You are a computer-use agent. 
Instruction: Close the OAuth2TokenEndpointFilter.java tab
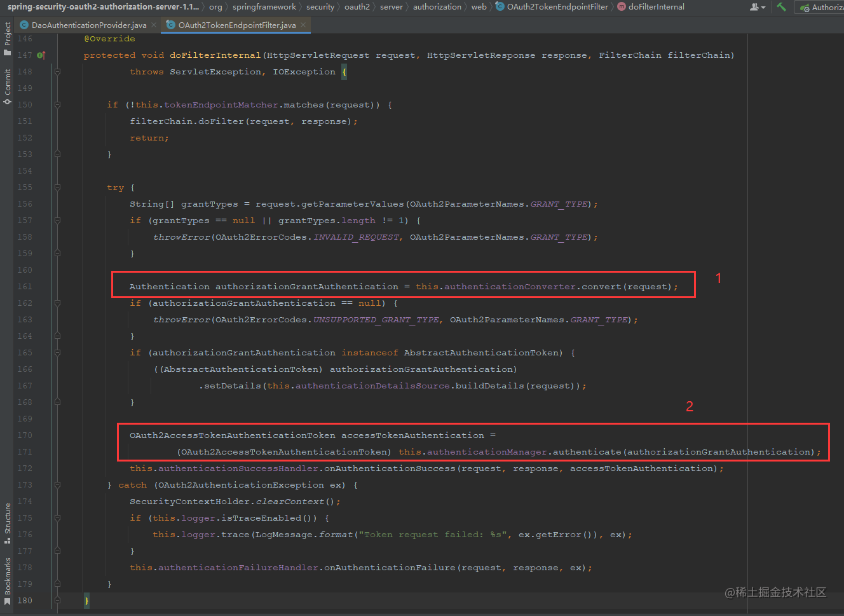[303, 25]
